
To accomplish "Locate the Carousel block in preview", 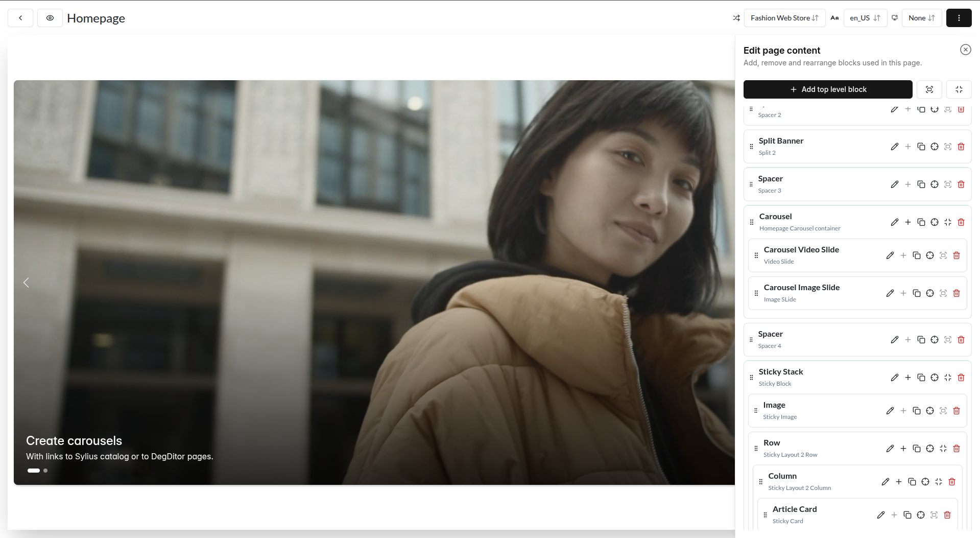I will pyautogui.click(x=935, y=222).
